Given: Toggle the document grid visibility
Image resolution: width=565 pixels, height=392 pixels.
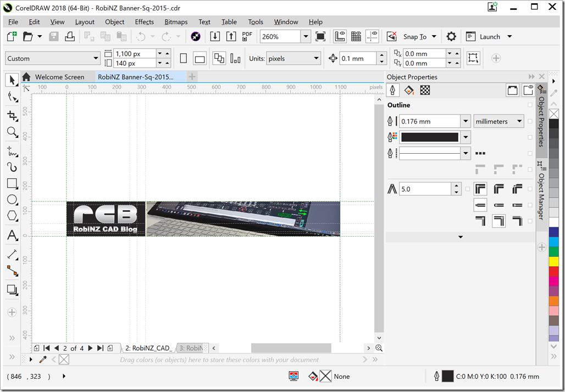Looking at the screenshot, I should click(x=356, y=36).
